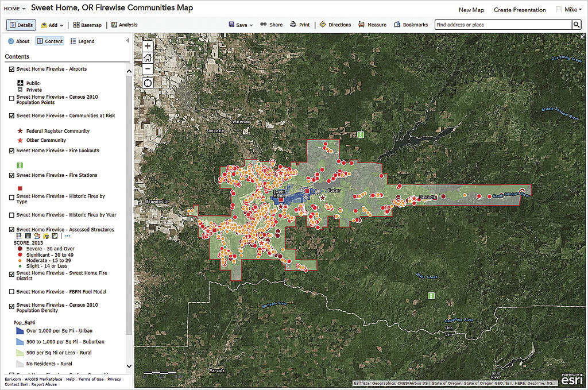The image size is (588, 390).
Task: Filter the Assessed Structures layer
Action: point(46,236)
